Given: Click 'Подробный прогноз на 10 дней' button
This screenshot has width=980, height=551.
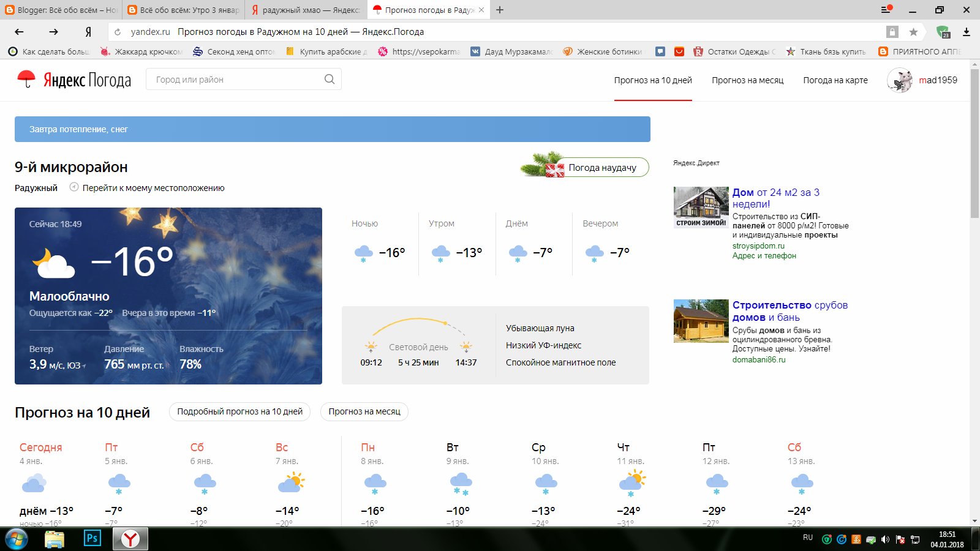Looking at the screenshot, I should coord(239,411).
